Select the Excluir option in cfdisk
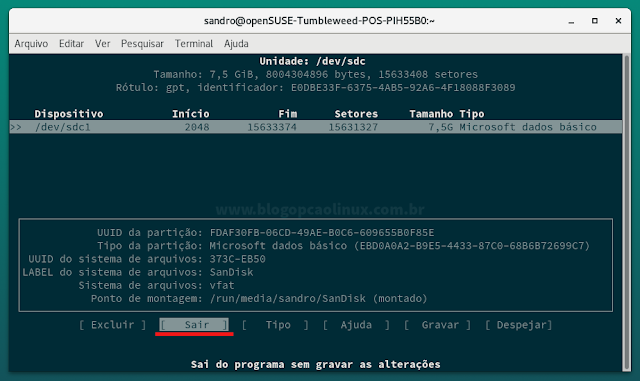 click(x=113, y=325)
